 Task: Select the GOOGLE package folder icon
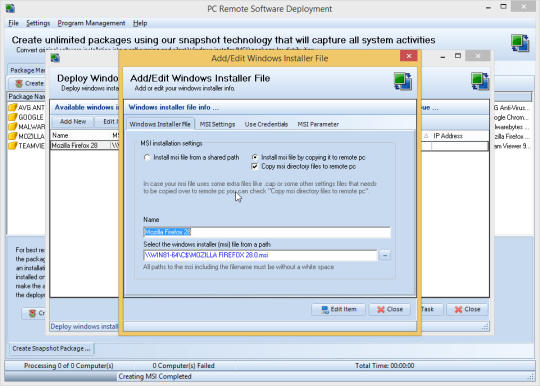[x=13, y=117]
